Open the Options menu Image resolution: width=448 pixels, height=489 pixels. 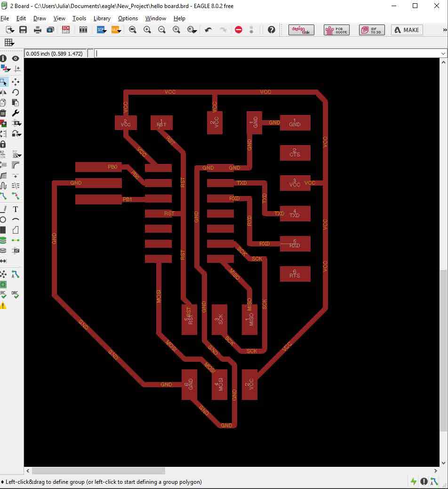click(128, 18)
